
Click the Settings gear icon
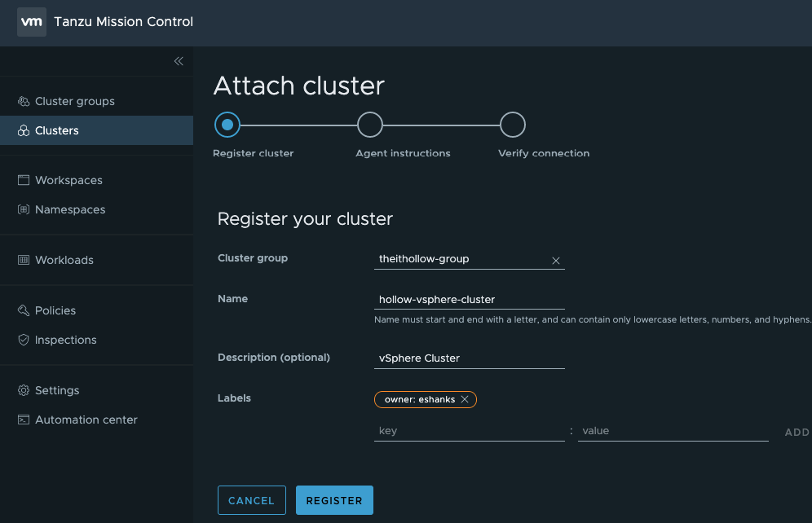click(x=24, y=390)
